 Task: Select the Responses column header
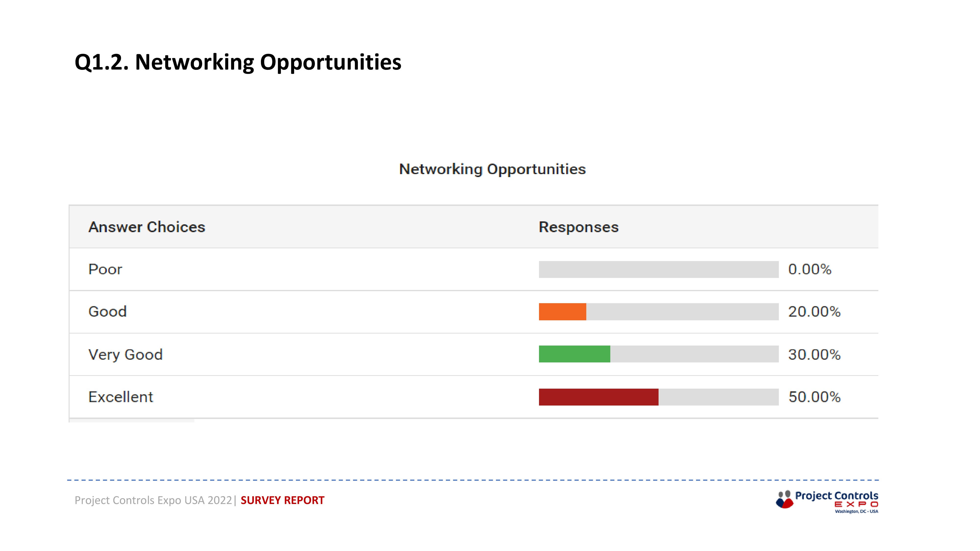click(x=579, y=227)
